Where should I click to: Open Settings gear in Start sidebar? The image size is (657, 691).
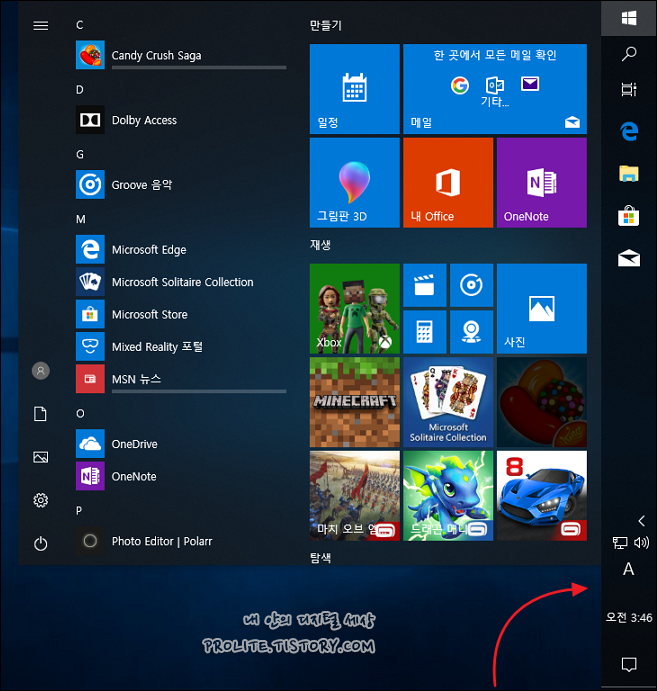[x=41, y=500]
